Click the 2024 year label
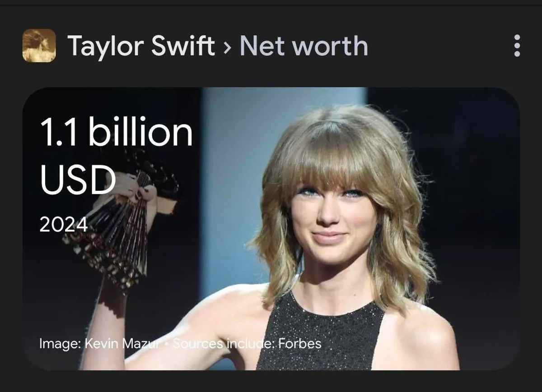This screenshot has height=392, width=542. click(64, 224)
